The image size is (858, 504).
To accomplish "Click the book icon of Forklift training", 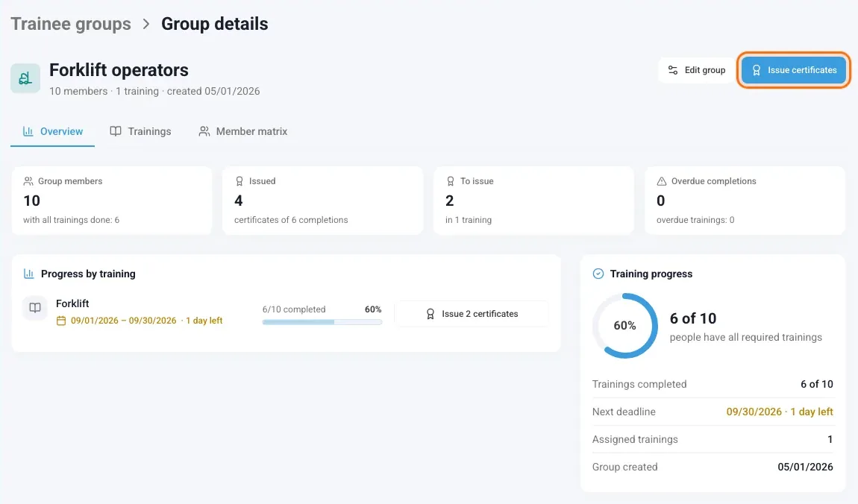I will 35,308.
